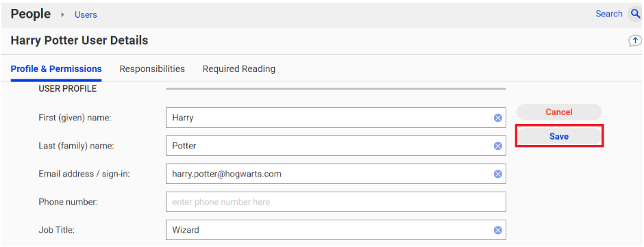Clear the Last name field
The image size is (644, 247).
click(498, 146)
